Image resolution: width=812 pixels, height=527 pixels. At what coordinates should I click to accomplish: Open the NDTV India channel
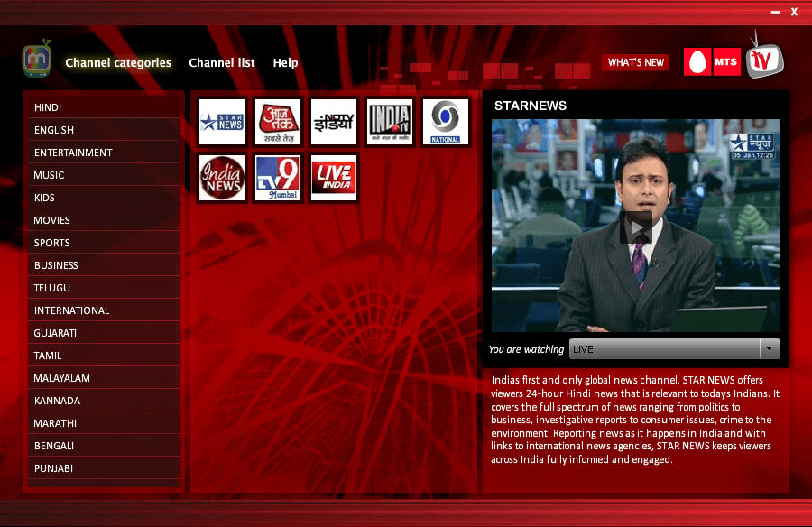334,122
